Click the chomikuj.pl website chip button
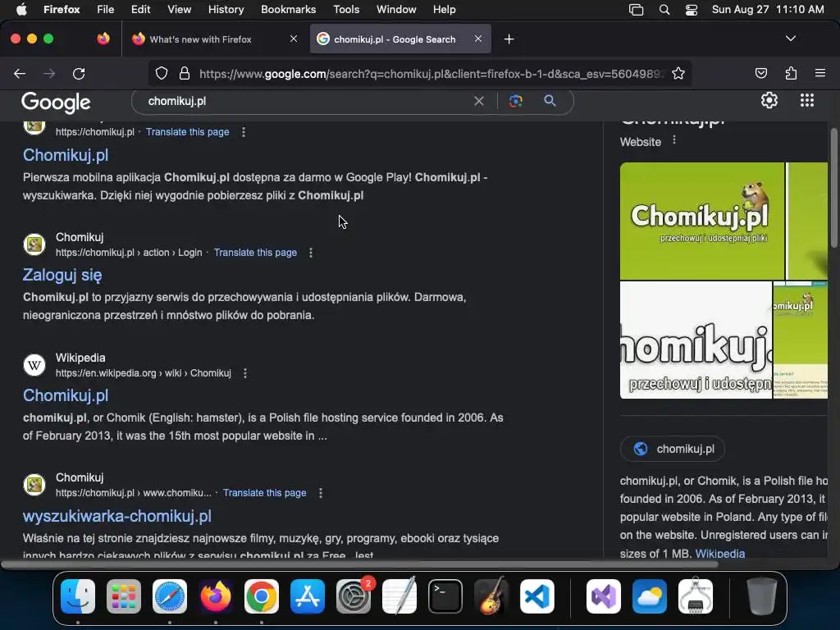The image size is (840, 630). (673, 449)
